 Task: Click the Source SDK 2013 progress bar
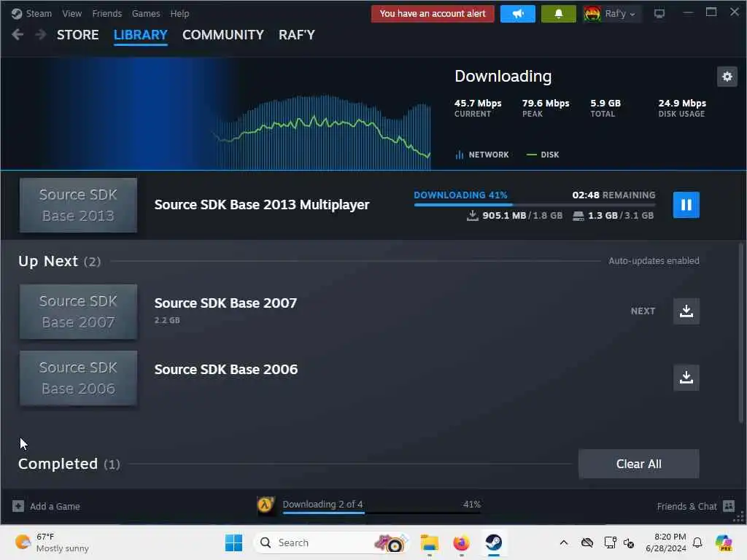click(x=535, y=205)
